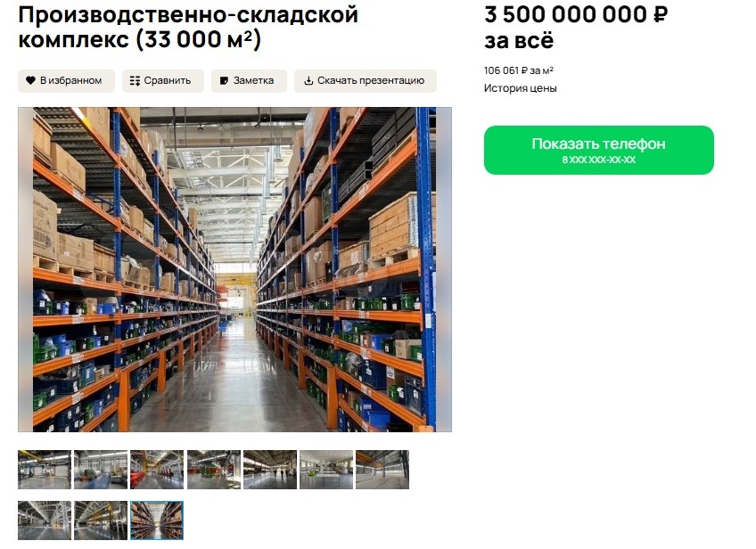This screenshot has height=549, width=756.
Task: Select first thumbnail in second row
Action: point(45,520)
